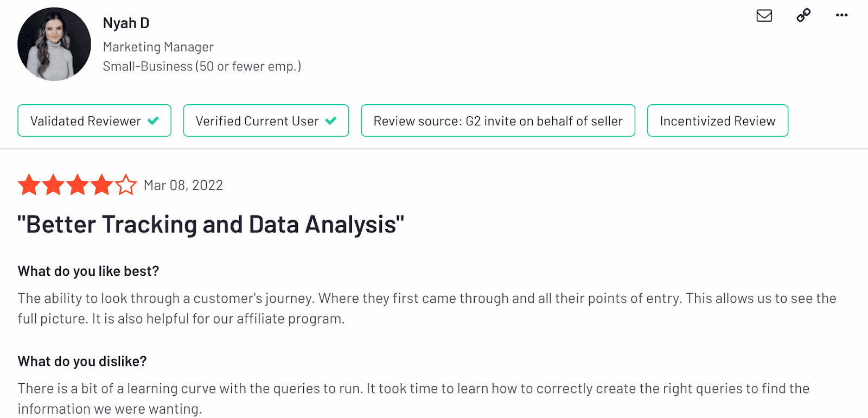The height and width of the screenshot is (418, 868).
Task: Open Nyah D's profile photo
Action: click(54, 44)
